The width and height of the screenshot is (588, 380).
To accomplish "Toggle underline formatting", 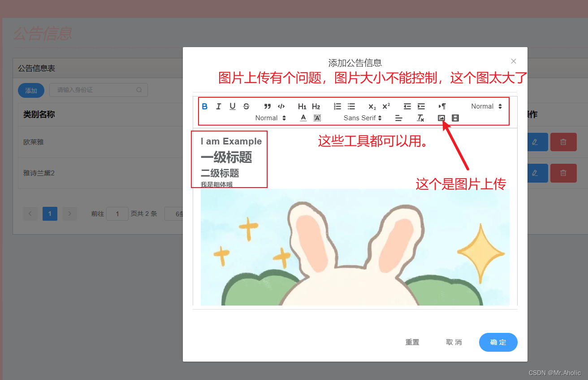I will pyautogui.click(x=233, y=106).
